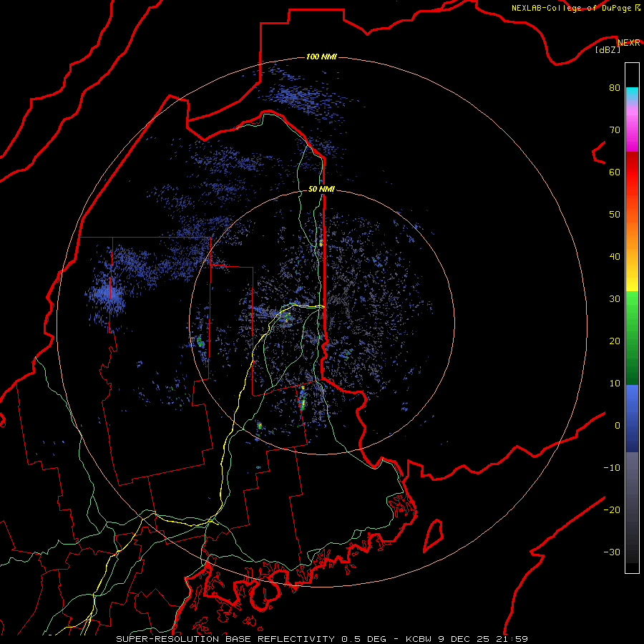This screenshot has width=644, height=644.
Task: Click the 60 value on dBZ scale
Action: coord(615,172)
